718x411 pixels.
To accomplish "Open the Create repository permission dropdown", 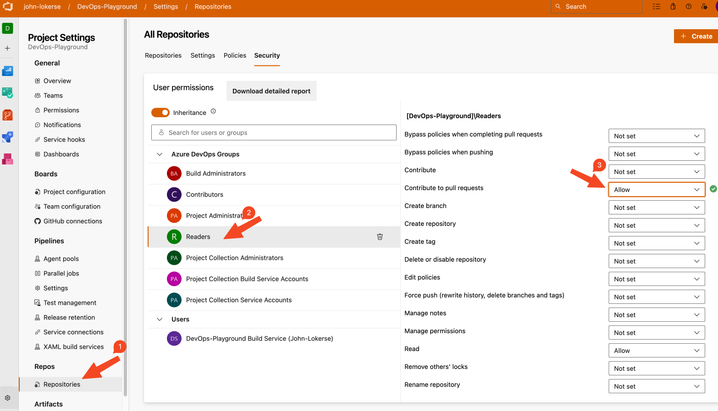I will click(656, 225).
